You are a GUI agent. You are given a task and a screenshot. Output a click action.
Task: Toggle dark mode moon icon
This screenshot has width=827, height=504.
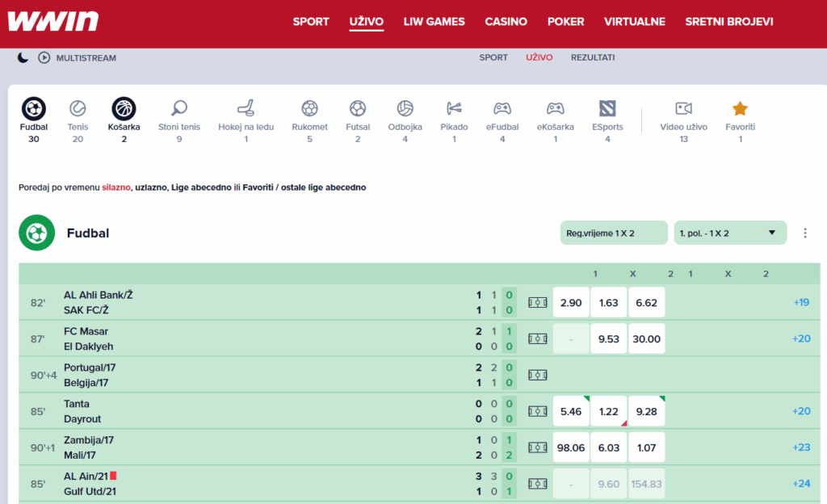tap(23, 58)
